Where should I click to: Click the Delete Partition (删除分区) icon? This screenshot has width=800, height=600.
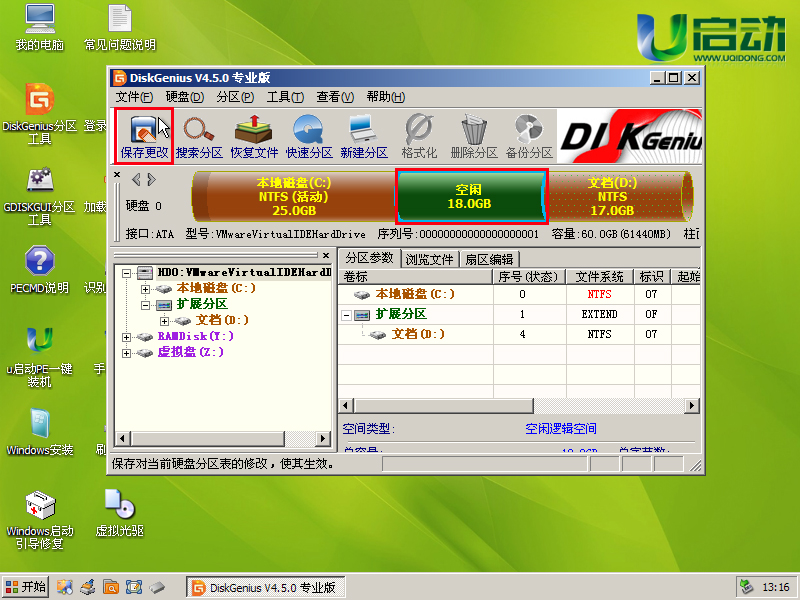tap(474, 136)
